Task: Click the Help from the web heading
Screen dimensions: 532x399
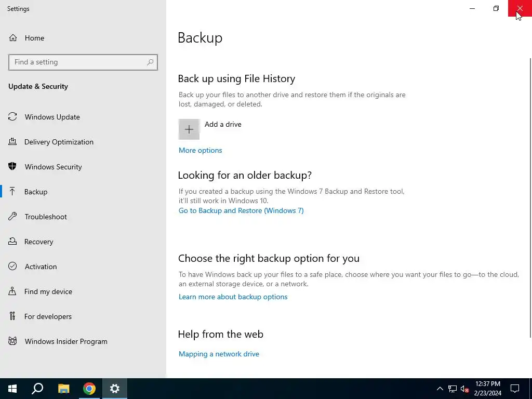Action: point(220,334)
